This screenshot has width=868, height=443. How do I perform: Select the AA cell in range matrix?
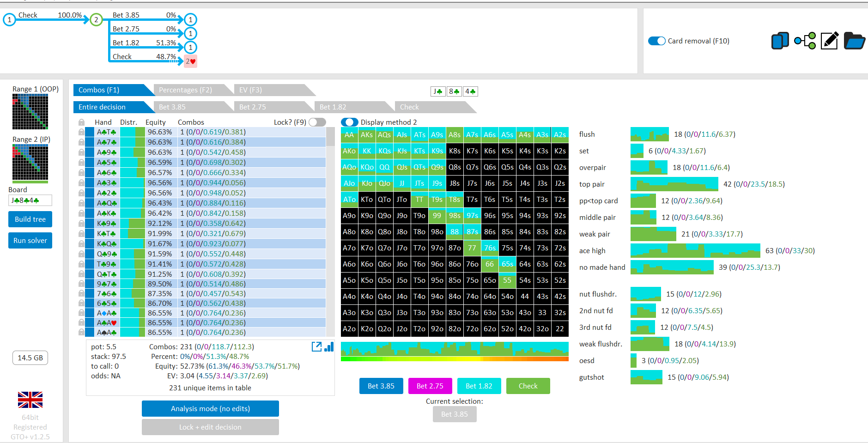349,135
